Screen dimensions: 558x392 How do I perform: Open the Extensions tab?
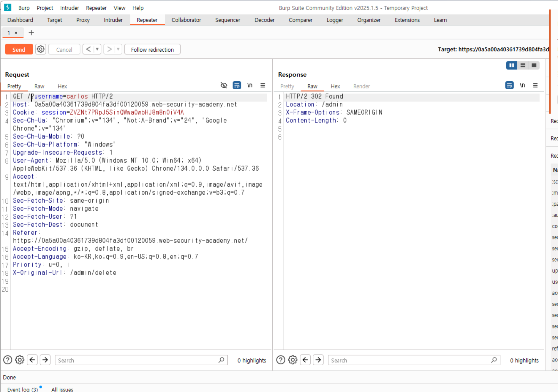coord(407,20)
